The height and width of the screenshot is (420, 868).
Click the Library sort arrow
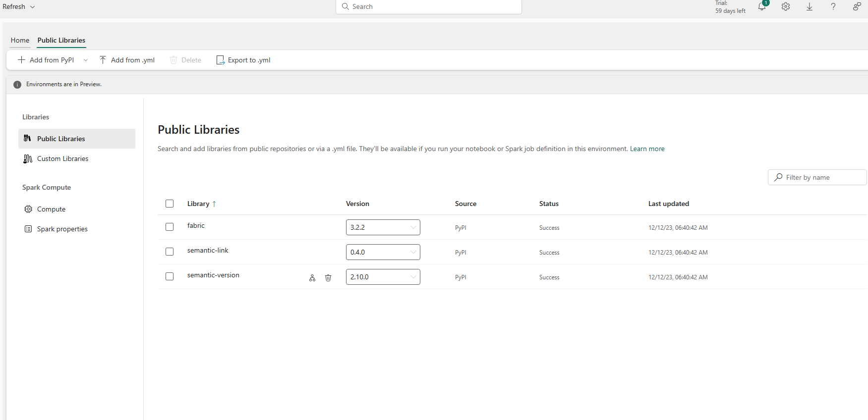pyautogui.click(x=214, y=204)
